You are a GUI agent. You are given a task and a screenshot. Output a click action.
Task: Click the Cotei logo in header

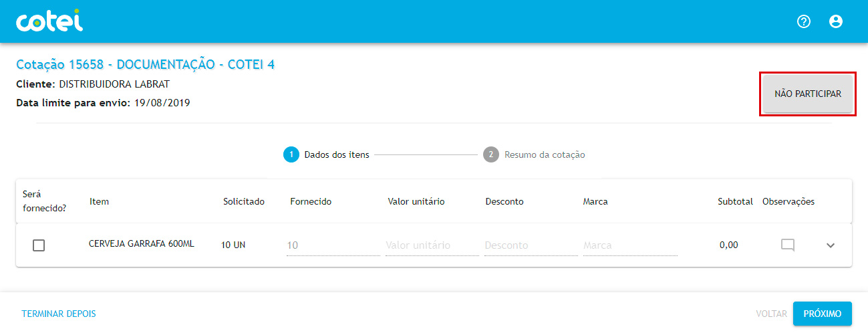[49, 21]
